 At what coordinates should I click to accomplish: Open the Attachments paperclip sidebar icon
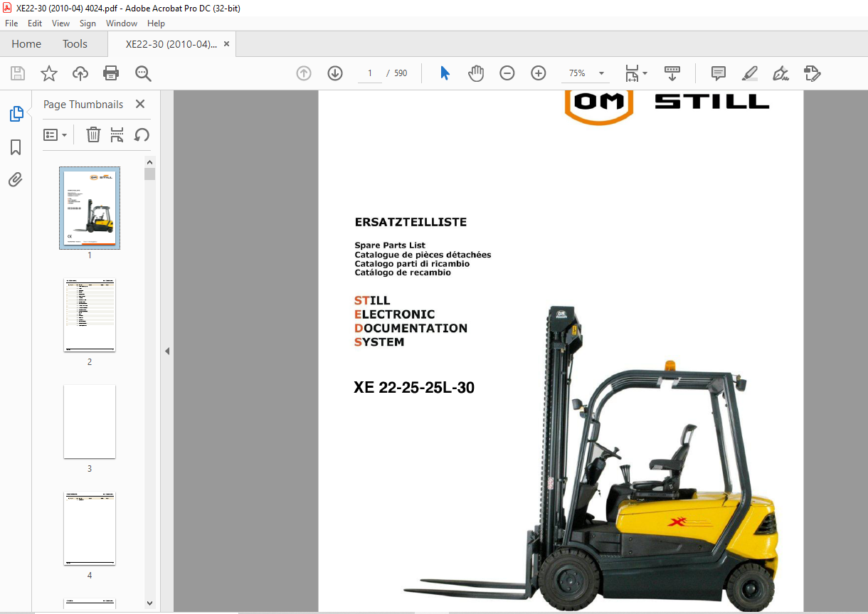click(x=16, y=179)
